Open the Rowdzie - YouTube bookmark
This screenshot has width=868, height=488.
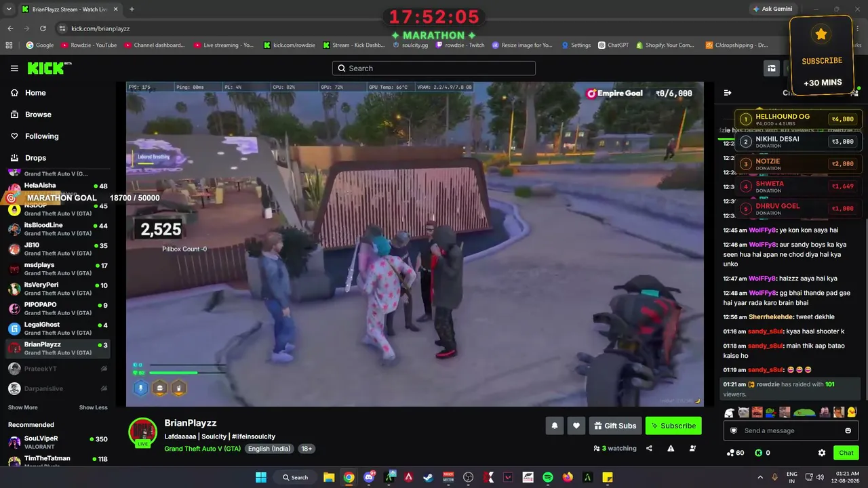coord(88,45)
